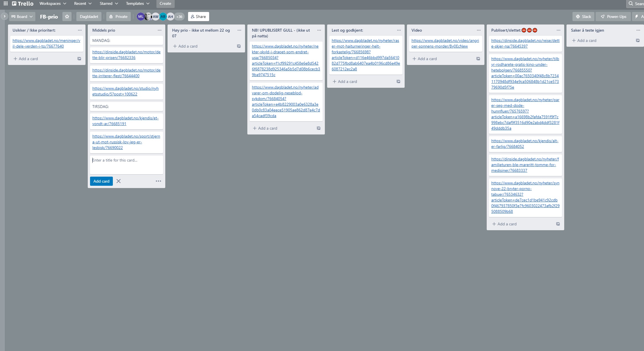Open the et-vondt-ar kjendis article link
The width and height of the screenshot is (644, 351).
tap(126, 121)
